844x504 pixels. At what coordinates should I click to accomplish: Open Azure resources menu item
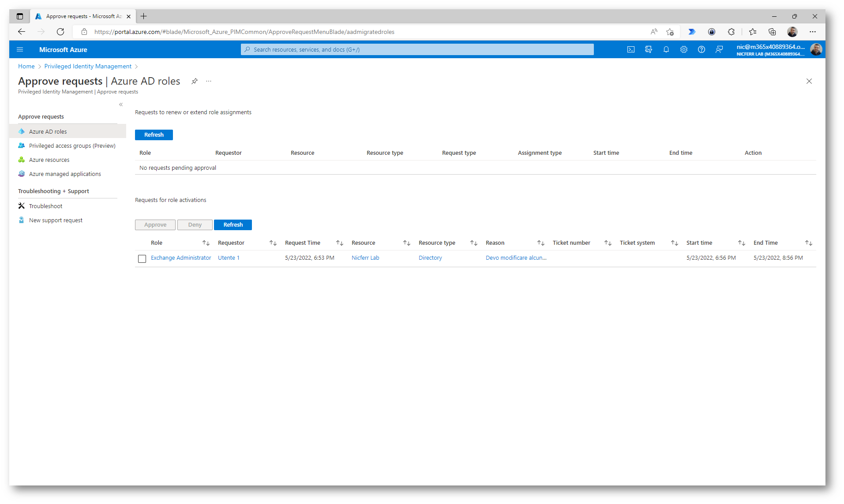point(68,160)
